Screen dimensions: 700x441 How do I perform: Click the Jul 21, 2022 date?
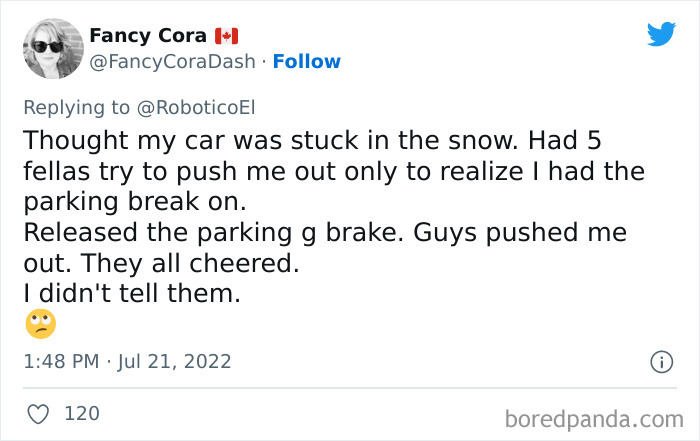[176, 361]
